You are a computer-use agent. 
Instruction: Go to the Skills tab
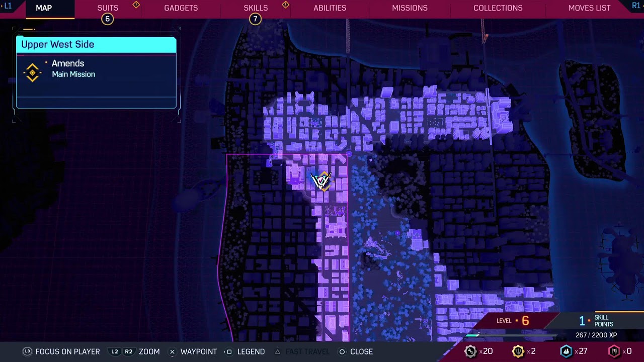point(256,8)
